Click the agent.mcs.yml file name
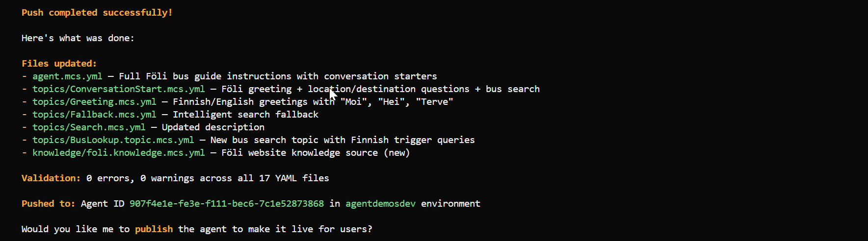The height and width of the screenshot is (241, 868). point(67,76)
